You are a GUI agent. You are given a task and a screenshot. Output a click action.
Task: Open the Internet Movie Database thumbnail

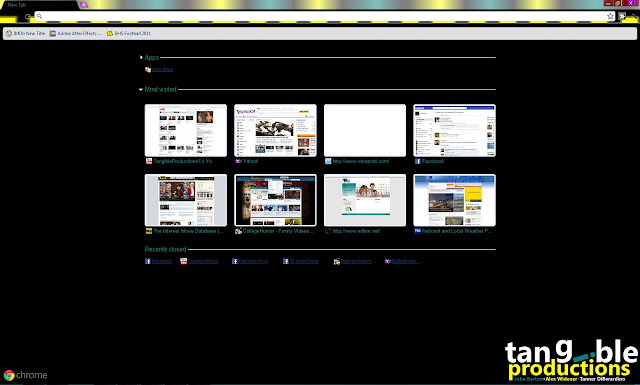186,200
